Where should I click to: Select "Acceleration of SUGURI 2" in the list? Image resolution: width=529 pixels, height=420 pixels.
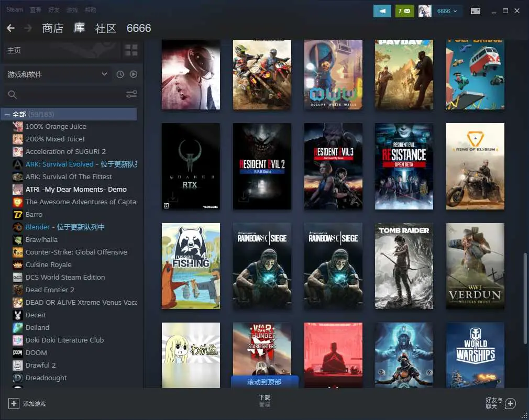(66, 151)
